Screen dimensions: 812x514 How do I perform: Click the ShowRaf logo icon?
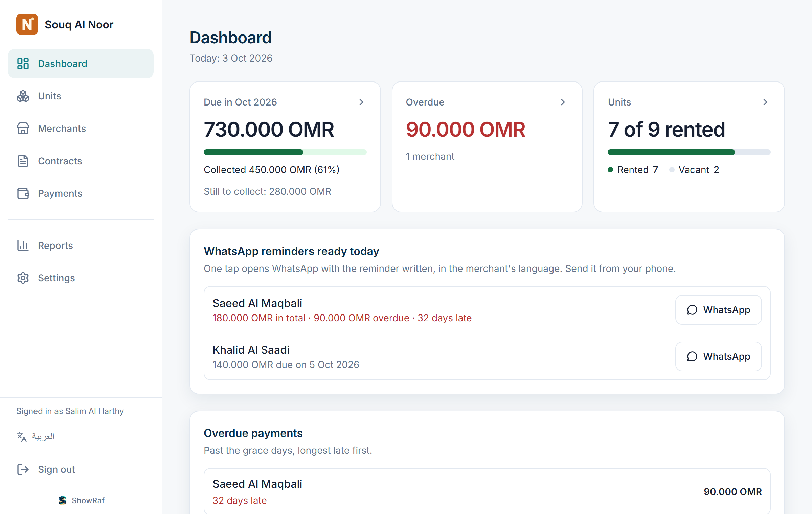click(62, 500)
